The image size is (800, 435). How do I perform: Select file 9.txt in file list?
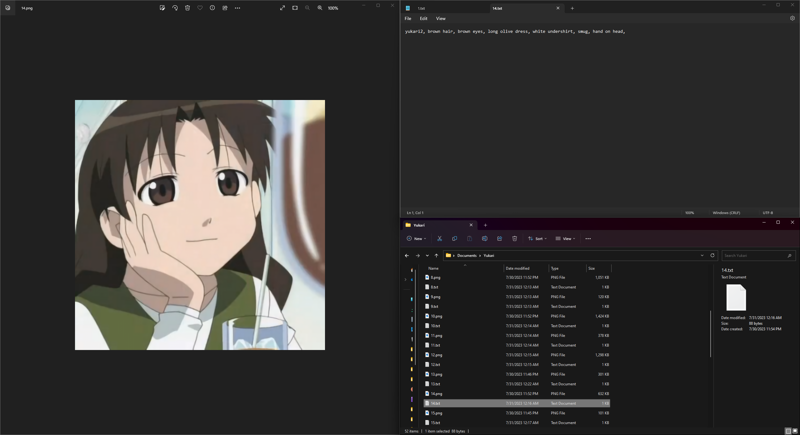(517, 306)
